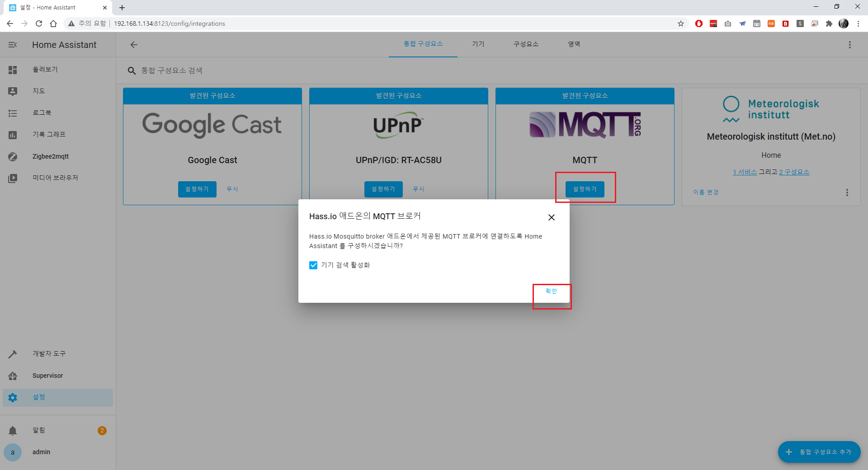Configure MQTT with 설정하기
Image resolution: width=868 pixels, height=470 pixels.
[585, 189]
